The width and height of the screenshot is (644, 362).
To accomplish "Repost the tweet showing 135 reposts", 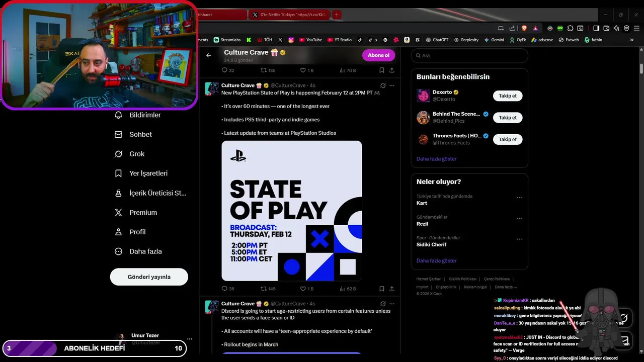I will point(268,70).
